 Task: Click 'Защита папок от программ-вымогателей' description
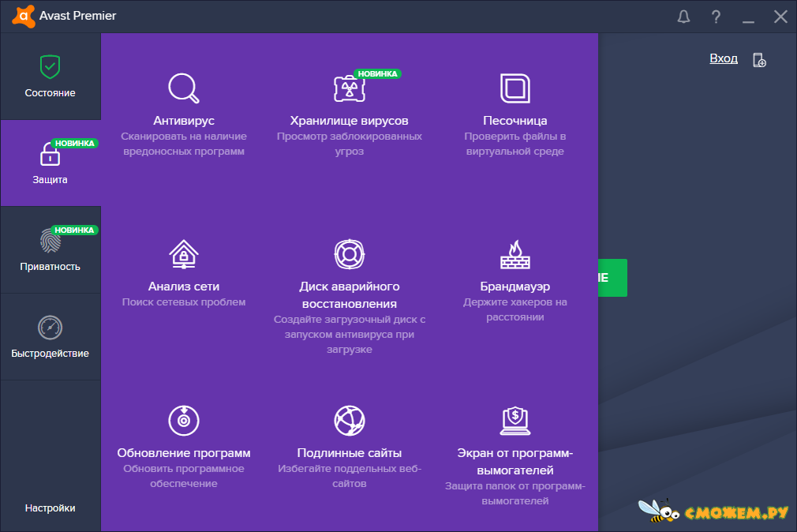(515, 493)
